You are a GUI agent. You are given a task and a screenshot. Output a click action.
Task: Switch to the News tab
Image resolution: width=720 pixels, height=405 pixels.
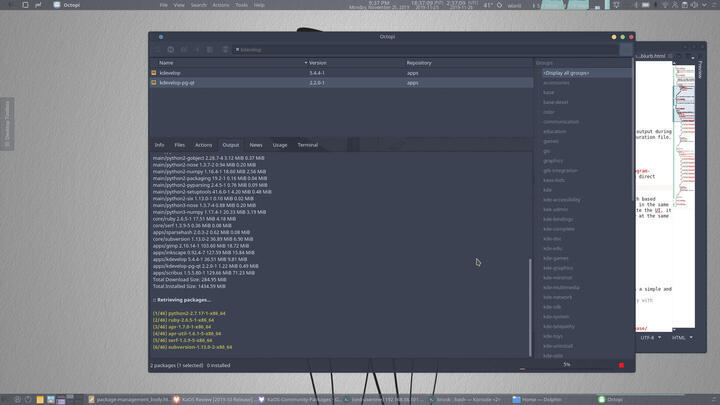click(256, 145)
